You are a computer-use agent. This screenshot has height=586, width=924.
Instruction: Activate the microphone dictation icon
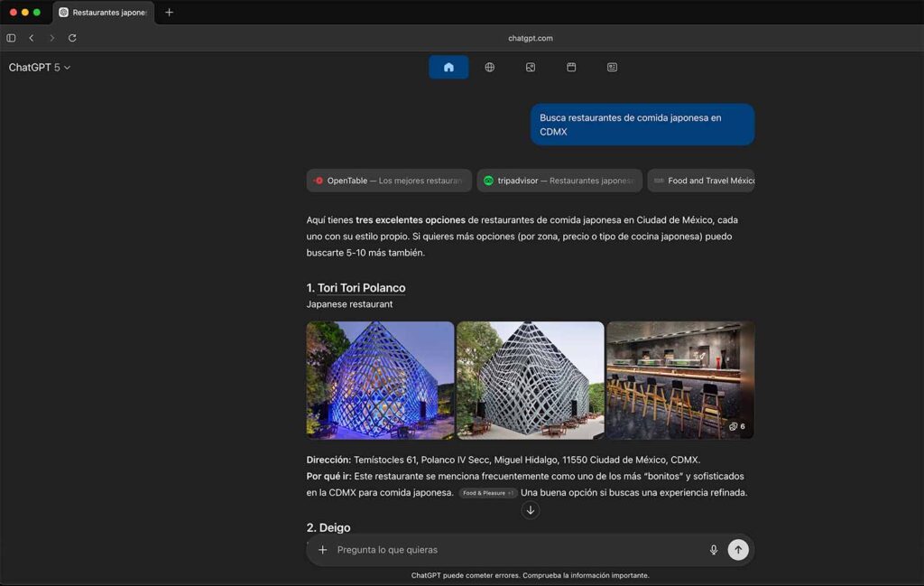pyautogui.click(x=713, y=549)
